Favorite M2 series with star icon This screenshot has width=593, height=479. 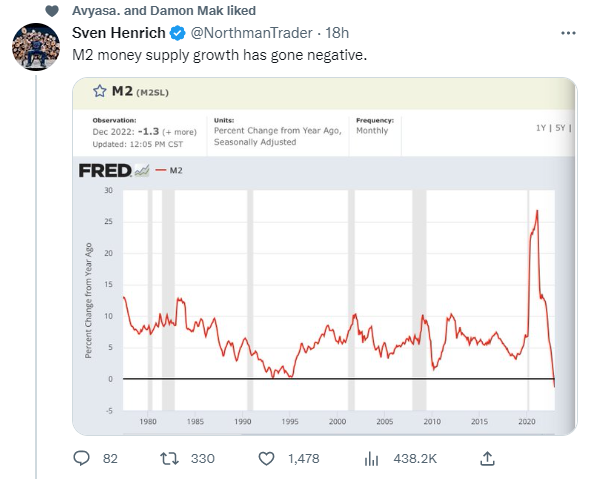tap(100, 91)
